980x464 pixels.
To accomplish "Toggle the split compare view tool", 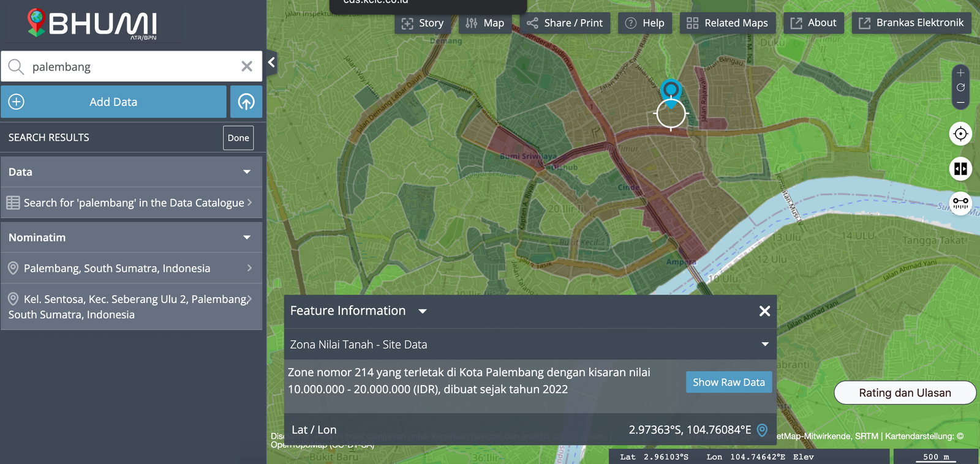I will coord(960,168).
